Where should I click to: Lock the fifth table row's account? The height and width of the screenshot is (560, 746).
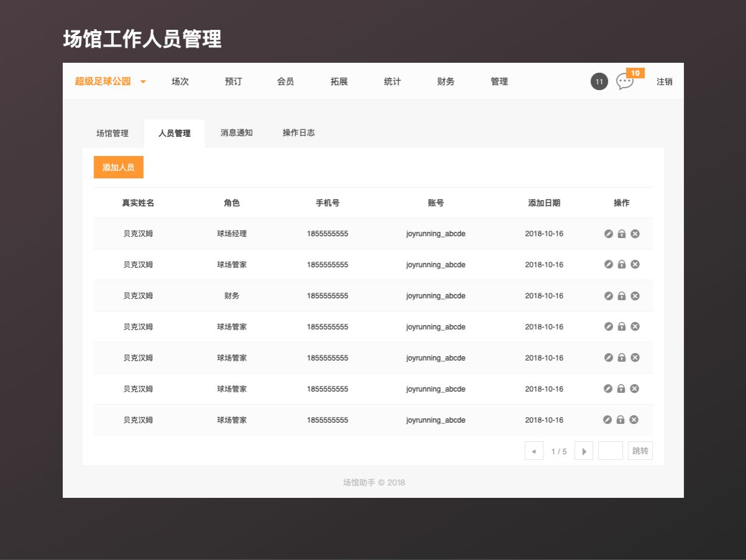[x=622, y=357]
